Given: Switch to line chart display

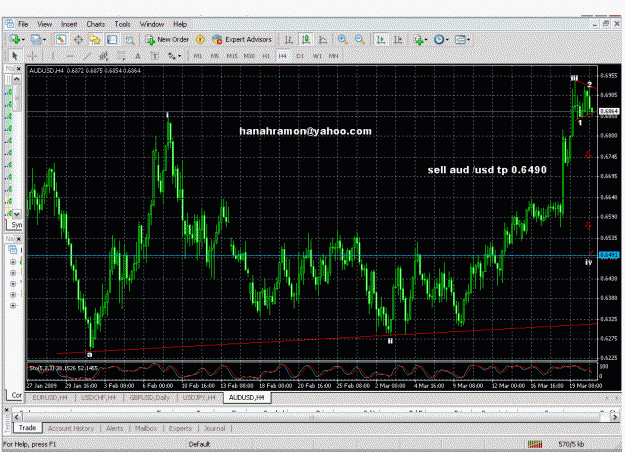Looking at the screenshot, I should 323,39.
